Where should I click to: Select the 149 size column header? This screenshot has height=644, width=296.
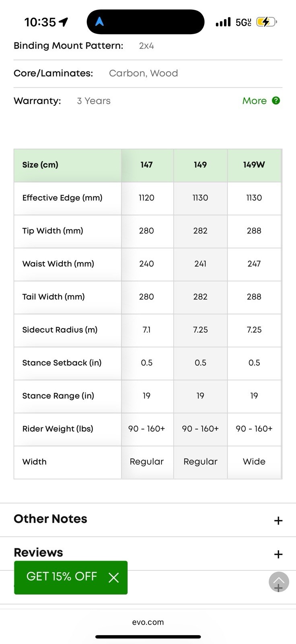click(200, 165)
